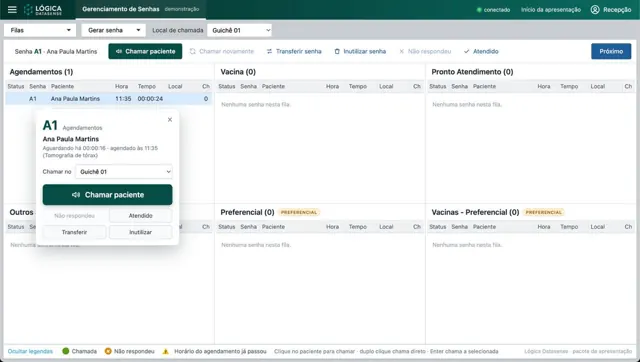
Task: Click Chamar novamente in the toolbar
Action: tap(222, 51)
